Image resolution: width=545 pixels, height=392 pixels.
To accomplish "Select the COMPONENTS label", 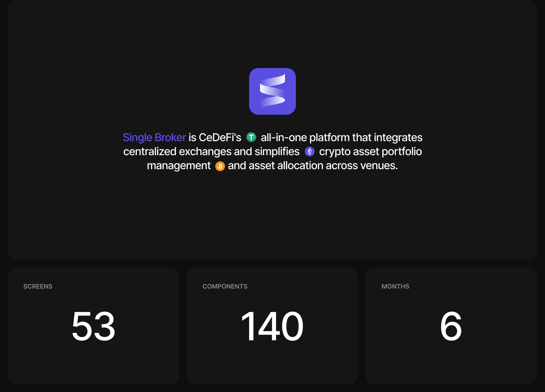I will 225,286.
